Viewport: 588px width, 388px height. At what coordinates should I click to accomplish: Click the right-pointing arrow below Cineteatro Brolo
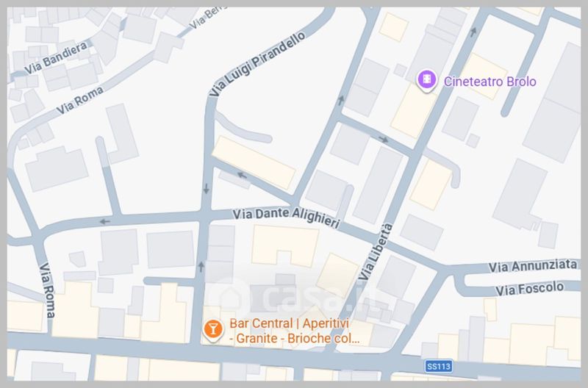point(383,140)
